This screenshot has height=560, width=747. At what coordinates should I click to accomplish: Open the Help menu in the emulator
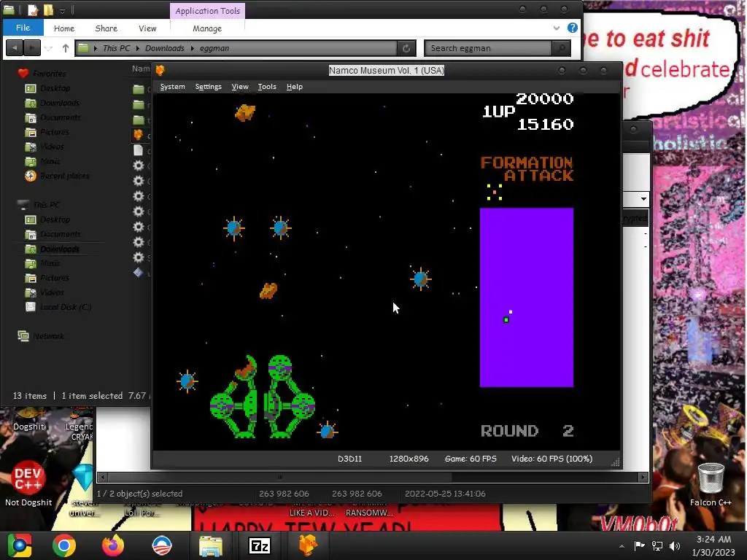click(295, 87)
